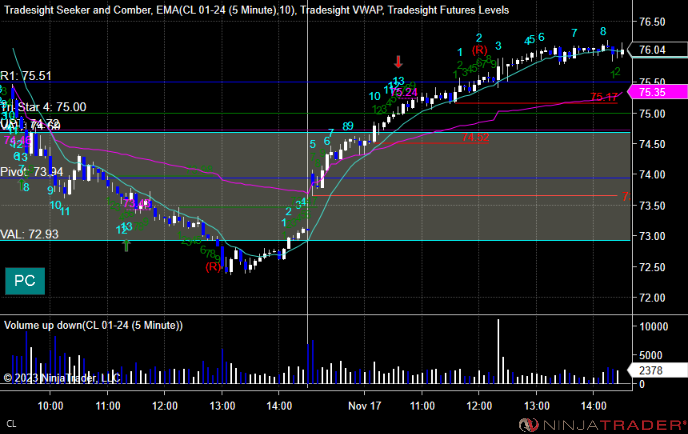Click the green up arrow near VAL
Image resolution: width=688 pixels, height=434 pixels.
pyautogui.click(x=126, y=245)
